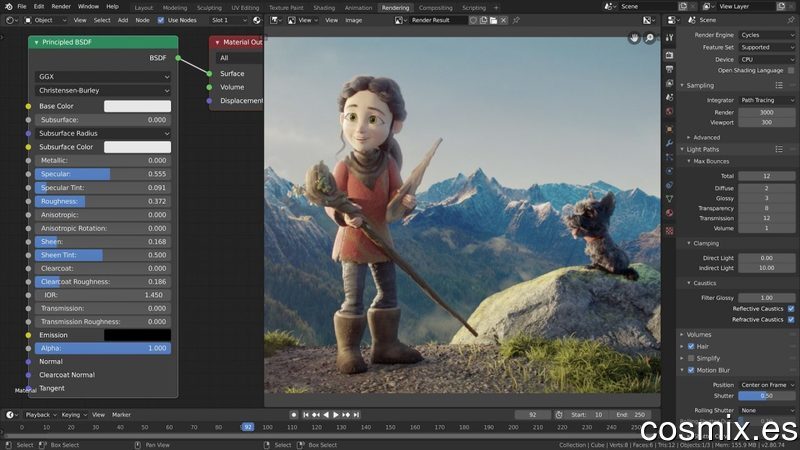Disable Refractive Caustics checkbox
Image resolution: width=800 pixels, height=450 pixels.
click(x=791, y=319)
